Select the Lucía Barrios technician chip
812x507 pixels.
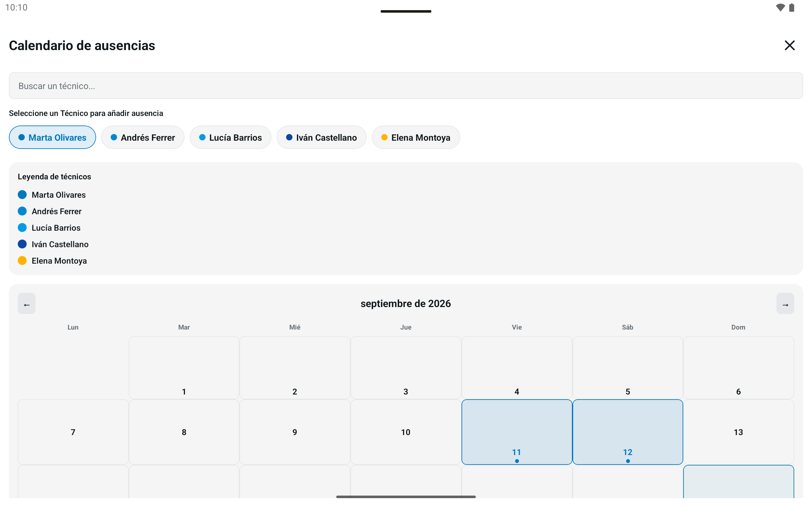(x=231, y=138)
